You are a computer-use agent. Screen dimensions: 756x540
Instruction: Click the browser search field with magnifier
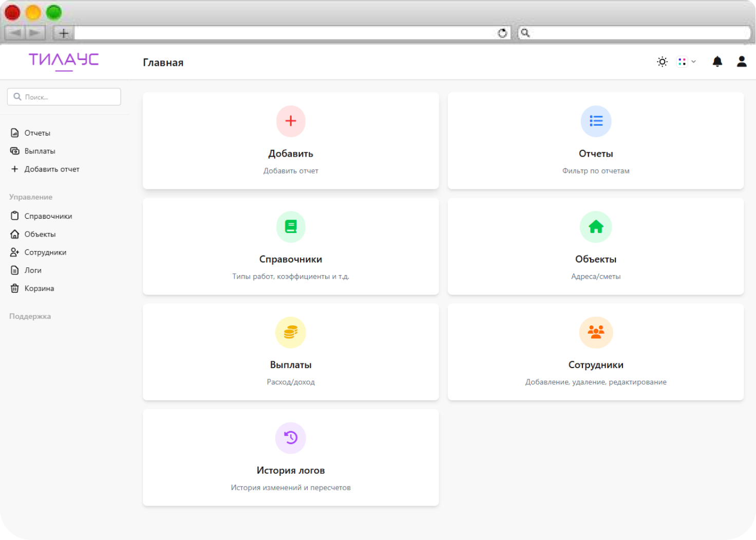pyautogui.click(x=634, y=33)
